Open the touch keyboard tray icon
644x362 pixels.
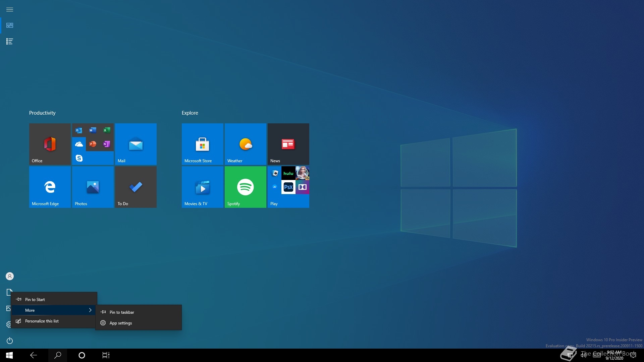[x=597, y=355]
